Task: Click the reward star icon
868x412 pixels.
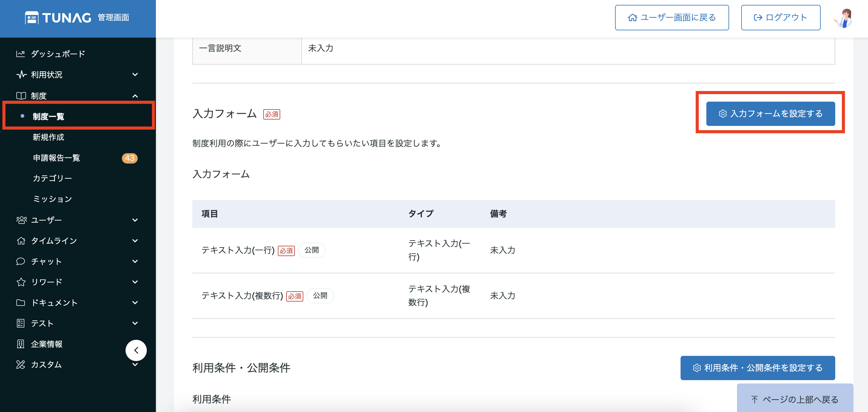Action: (x=21, y=282)
